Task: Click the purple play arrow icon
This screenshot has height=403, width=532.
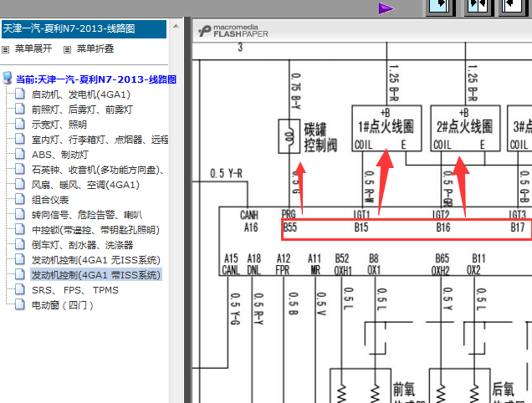Action: tap(386, 8)
